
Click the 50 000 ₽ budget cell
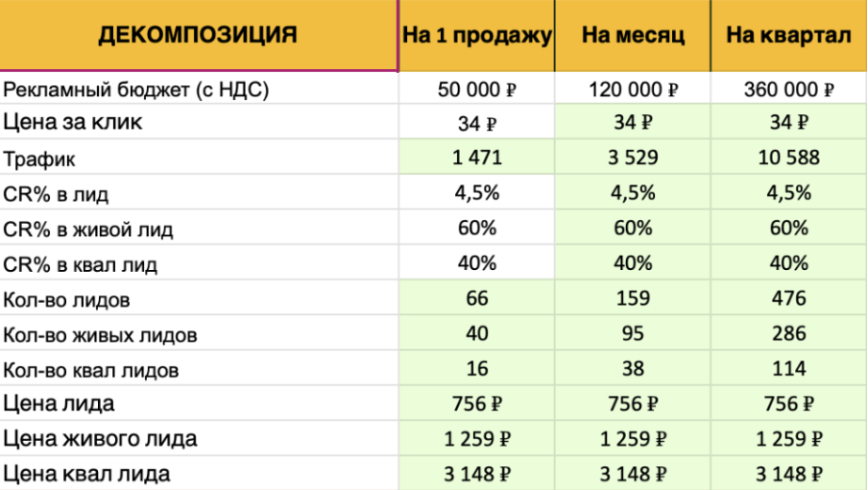pyautogui.click(x=476, y=89)
